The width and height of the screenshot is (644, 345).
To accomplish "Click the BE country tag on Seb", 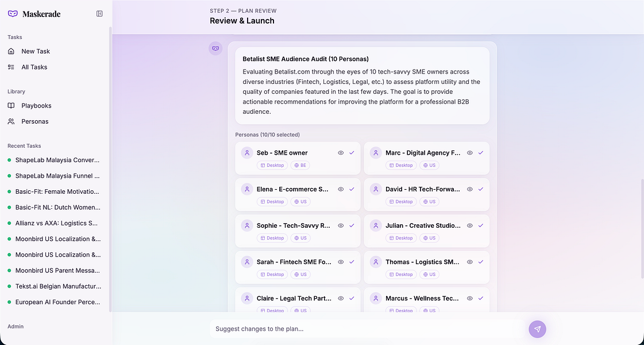I will click(300, 165).
